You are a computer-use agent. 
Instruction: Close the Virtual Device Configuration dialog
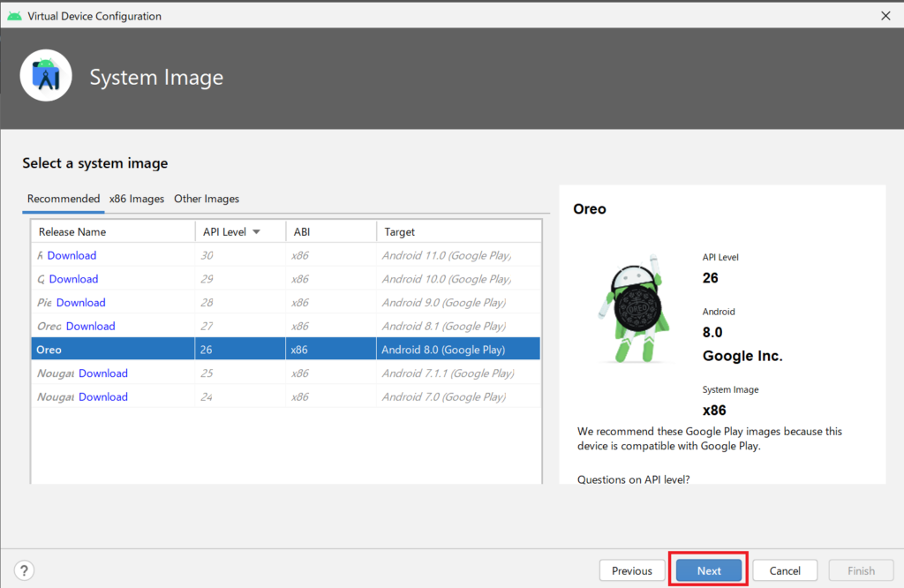point(885,16)
